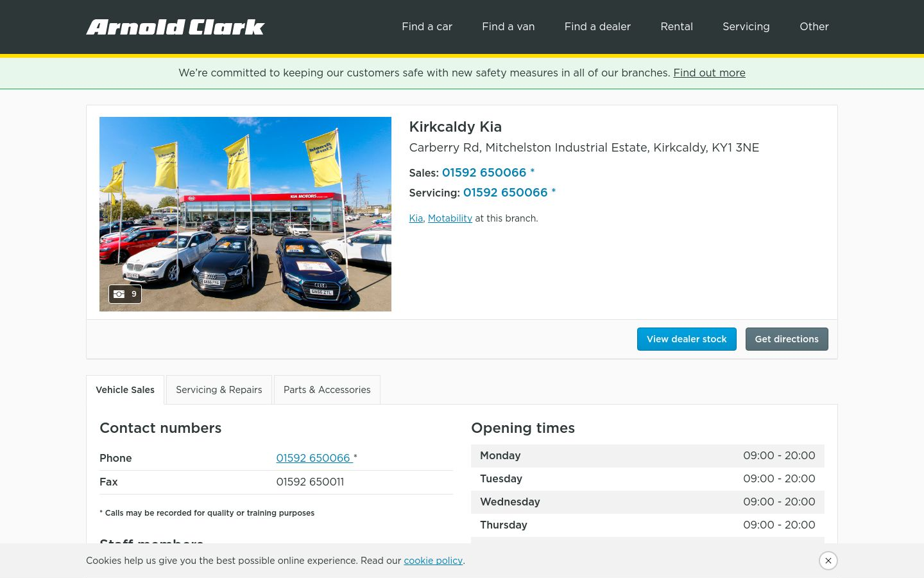Open the Kia brand link
This screenshot has width=924, height=578.
click(416, 218)
